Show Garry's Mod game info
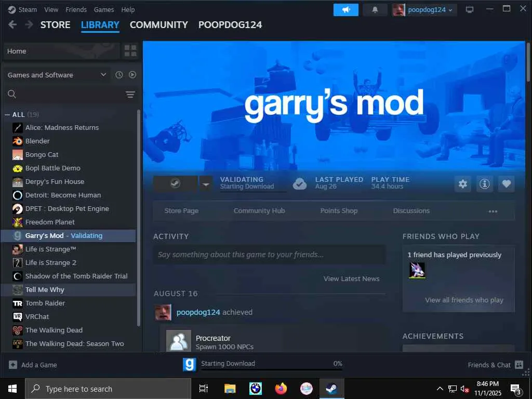The width and height of the screenshot is (532, 399). [x=485, y=184]
